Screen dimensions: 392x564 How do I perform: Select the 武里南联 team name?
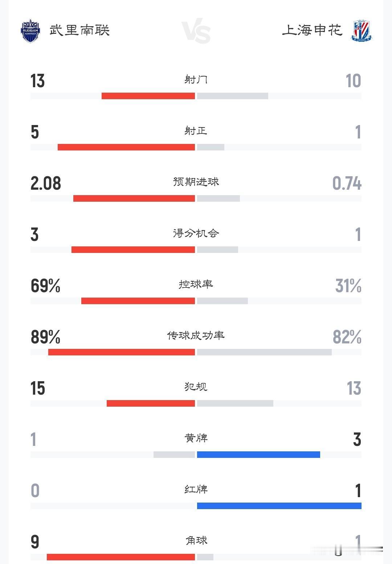click(x=79, y=30)
